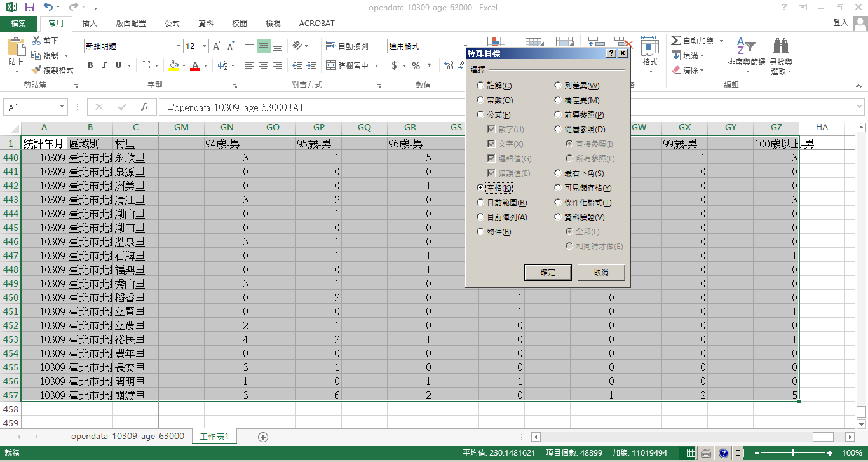Select the 公式 (Formulas) radio option
Viewport: 868px width, 462px height.
pyautogui.click(x=481, y=115)
